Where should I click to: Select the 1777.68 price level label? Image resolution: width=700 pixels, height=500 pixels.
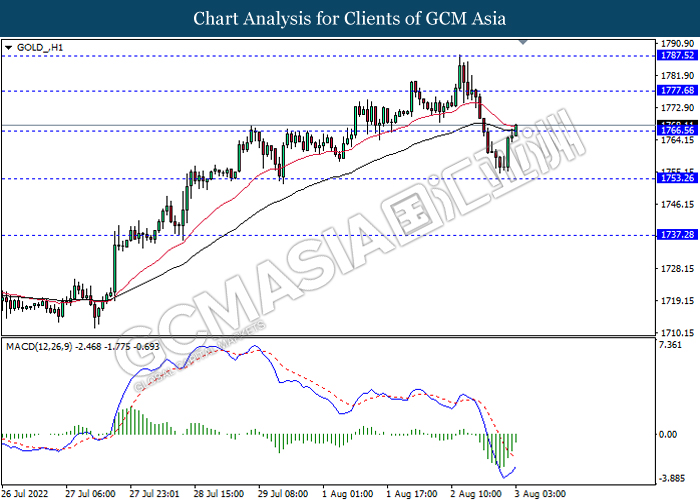(677, 91)
